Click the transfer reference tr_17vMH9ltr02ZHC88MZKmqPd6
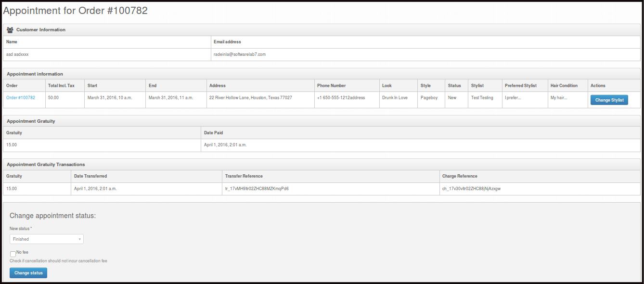644x284 pixels. (x=257, y=189)
